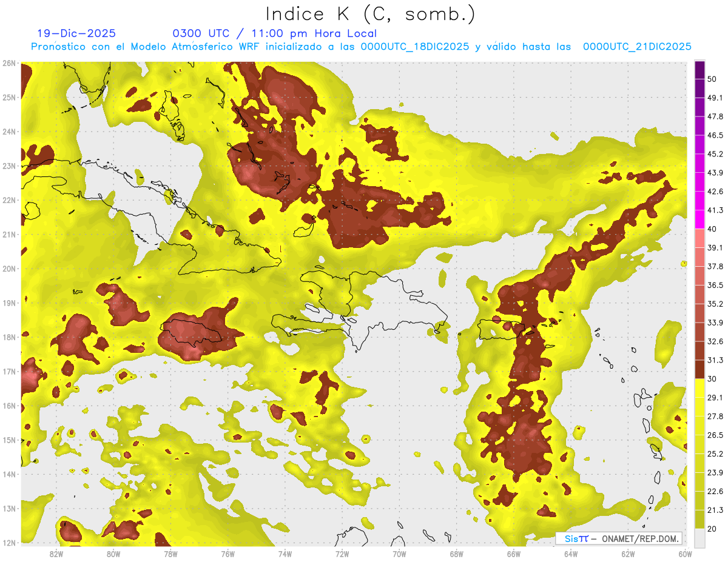Viewport: 728px width, 562px height.
Task: Click the "26.5" color scale value
Action: (715, 435)
